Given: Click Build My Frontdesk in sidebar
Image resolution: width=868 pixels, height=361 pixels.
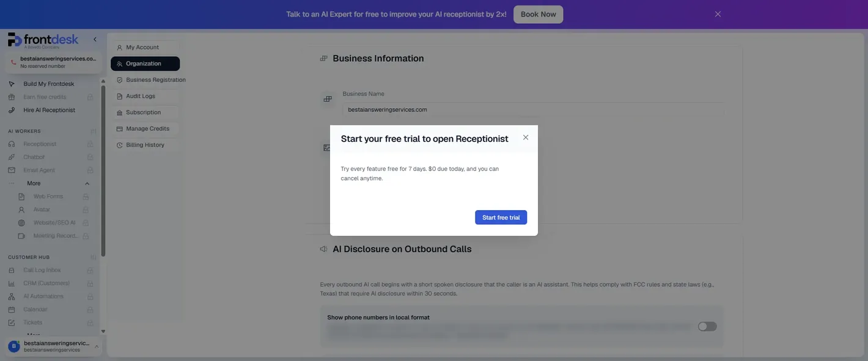Looking at the screenshot, I should (49, 84).
